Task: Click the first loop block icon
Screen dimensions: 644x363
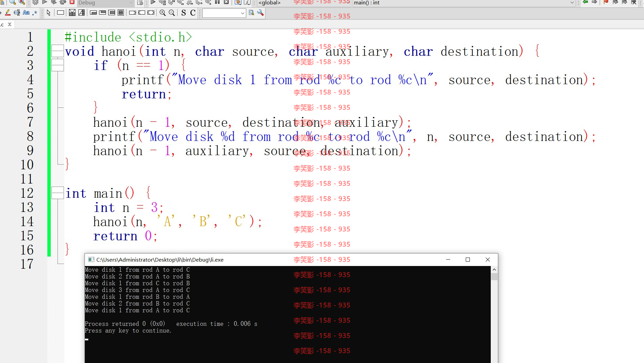Action: pyautogui.click(x=94, y=13)
